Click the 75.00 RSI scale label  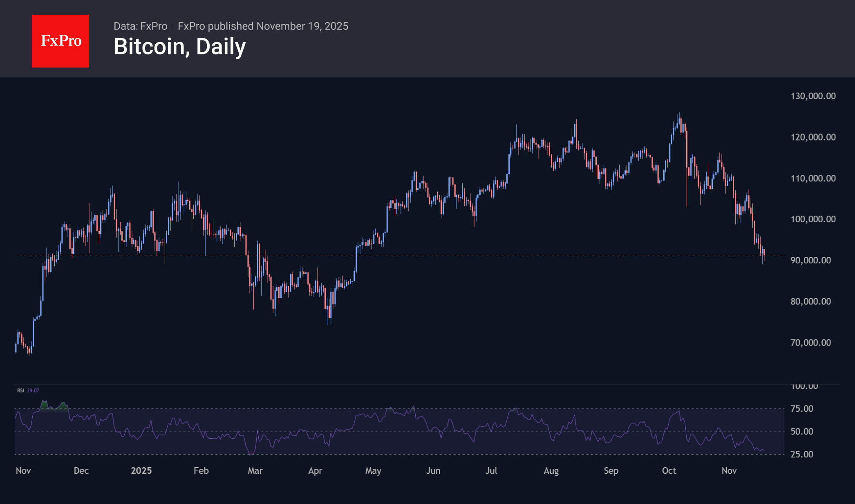click(x=802, y=409)
